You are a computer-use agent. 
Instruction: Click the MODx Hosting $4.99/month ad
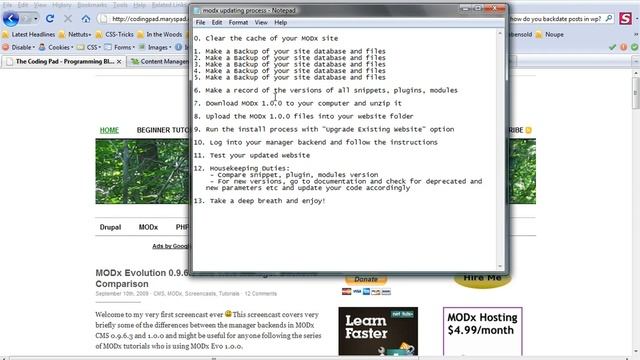point(482,331)
